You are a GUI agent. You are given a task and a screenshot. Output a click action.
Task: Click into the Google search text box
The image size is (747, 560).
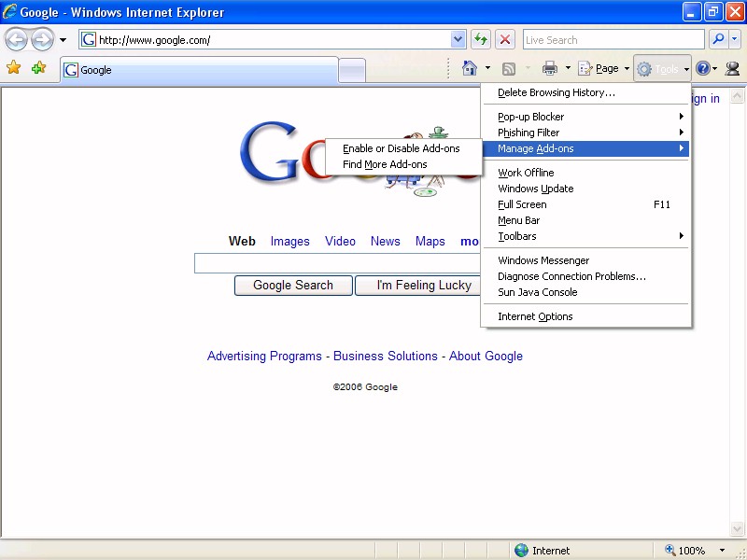[337, 263]
